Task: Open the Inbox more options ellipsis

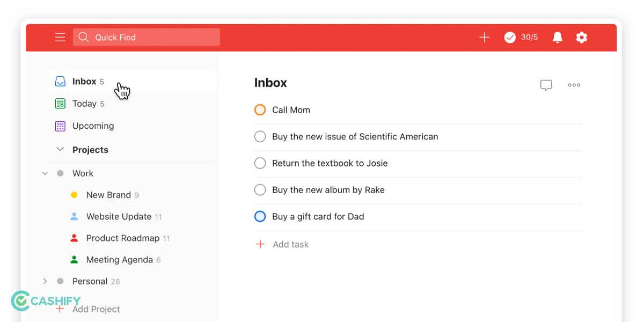Action: point(574,85)
